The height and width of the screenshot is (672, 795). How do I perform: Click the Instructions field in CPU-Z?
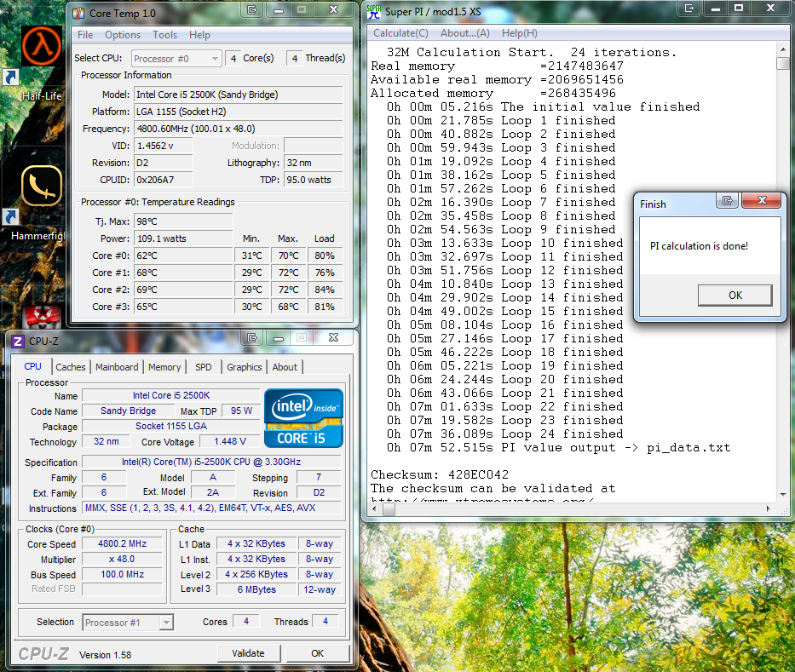click(x=211, y=508)
